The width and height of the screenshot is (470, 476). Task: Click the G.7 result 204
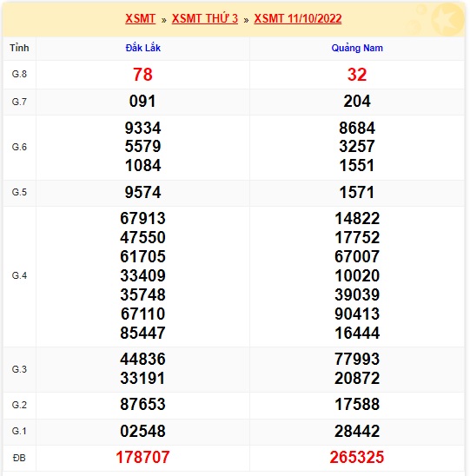point(357,101)
